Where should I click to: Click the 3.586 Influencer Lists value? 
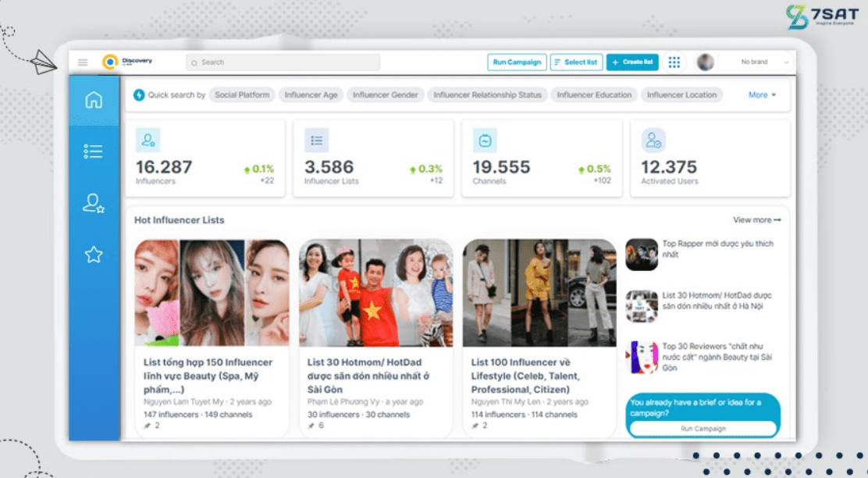[329, 166]
